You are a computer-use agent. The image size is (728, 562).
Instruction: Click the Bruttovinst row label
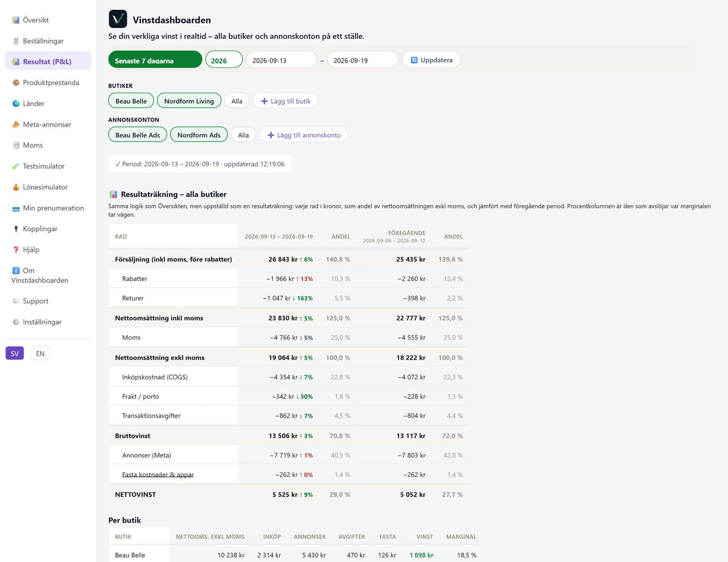(x=133, y=436)
